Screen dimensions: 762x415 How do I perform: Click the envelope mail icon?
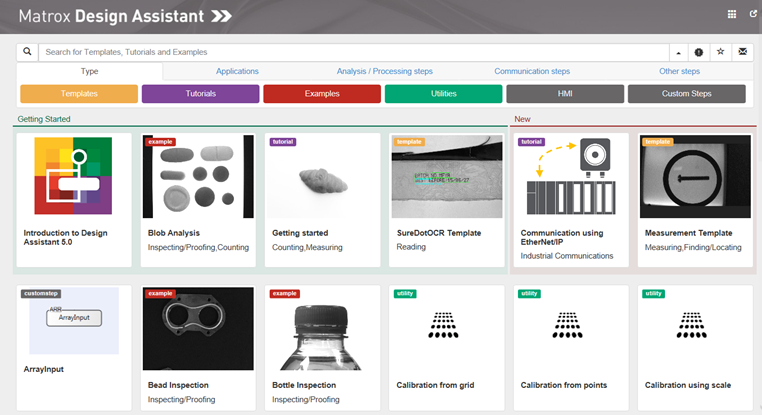[743, 52]
